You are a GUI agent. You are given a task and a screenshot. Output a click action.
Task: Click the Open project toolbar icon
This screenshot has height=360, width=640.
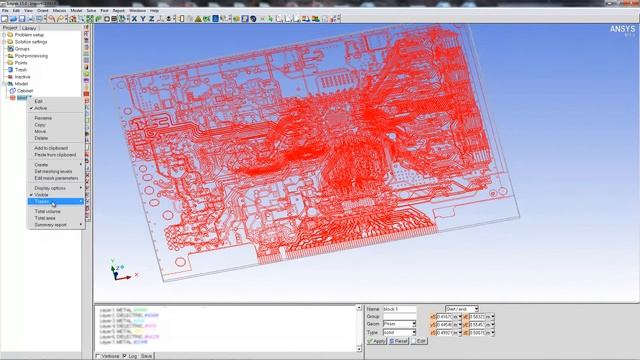coord(13,19)
